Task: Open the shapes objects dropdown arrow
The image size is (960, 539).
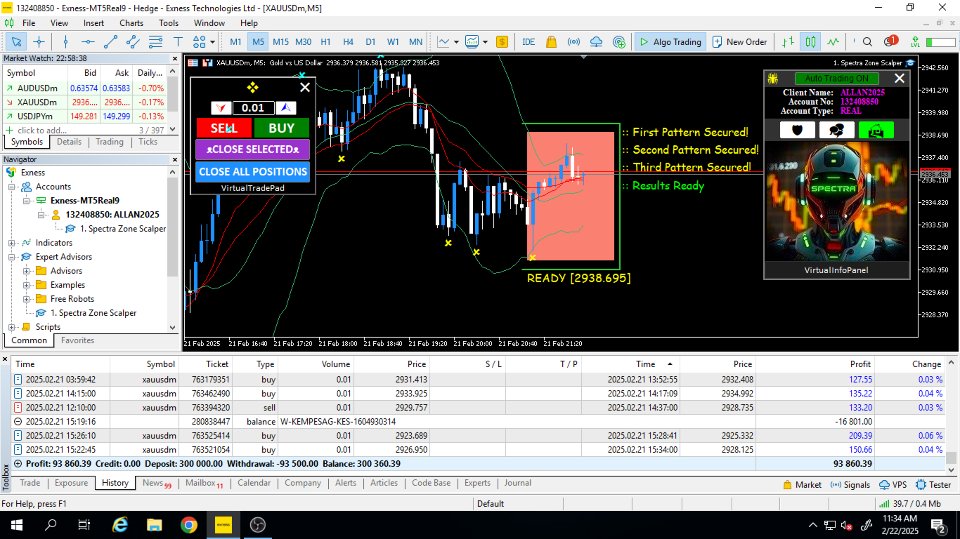Action: [x=212, y=42]
